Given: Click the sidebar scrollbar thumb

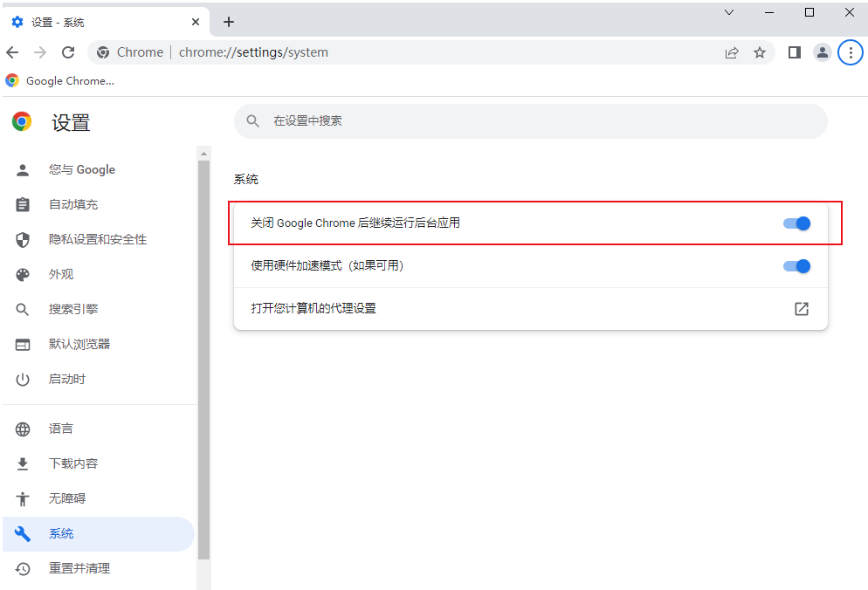Looking at the screenshot, I should 203,360.
